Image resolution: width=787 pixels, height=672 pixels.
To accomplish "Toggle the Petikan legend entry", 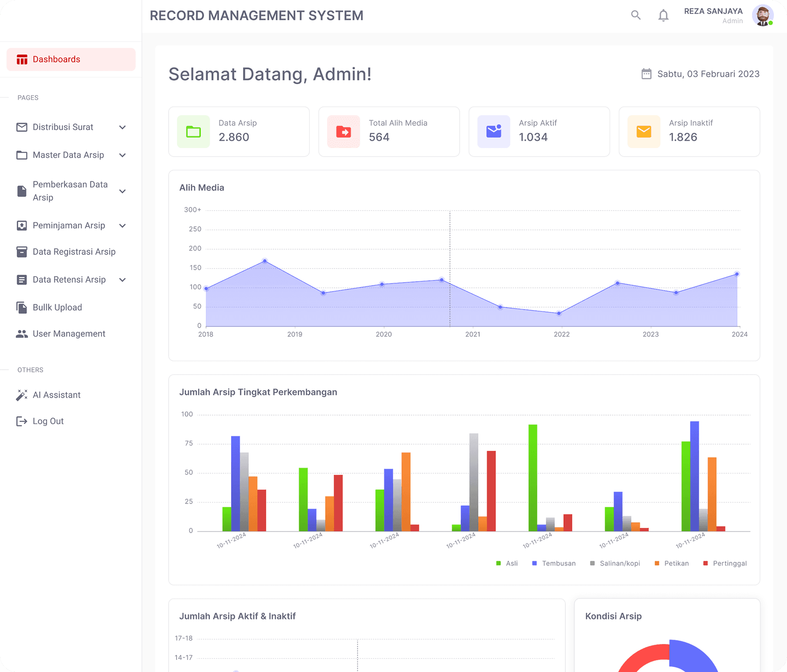I will pos(671,563).
